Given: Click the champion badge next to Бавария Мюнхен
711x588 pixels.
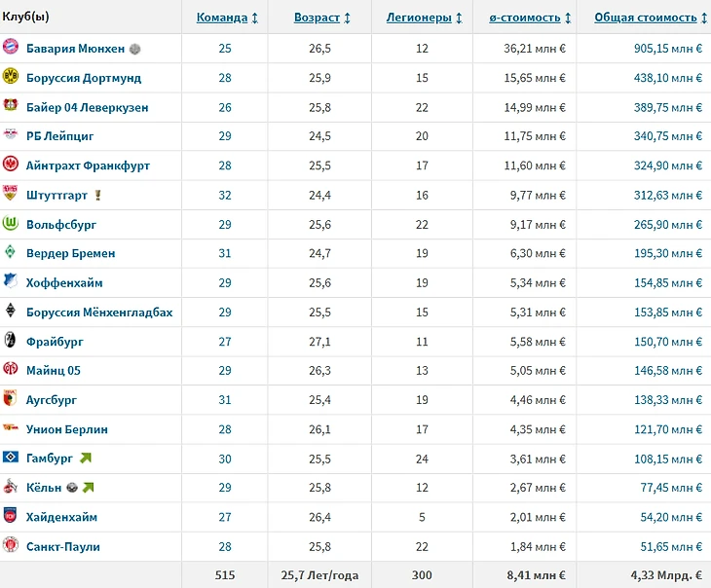Looking at the screenshot, I should (x=134, y=49).
